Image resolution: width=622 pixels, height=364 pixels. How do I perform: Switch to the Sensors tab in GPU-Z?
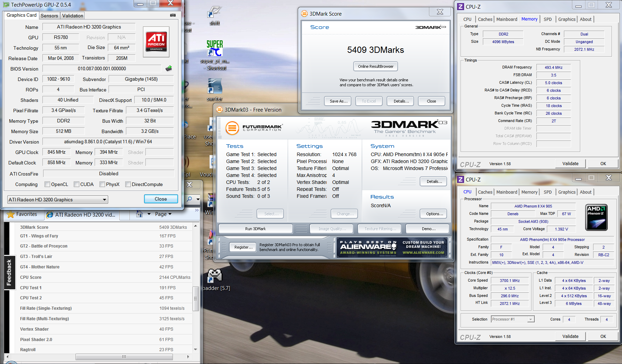tap(49, 16)
